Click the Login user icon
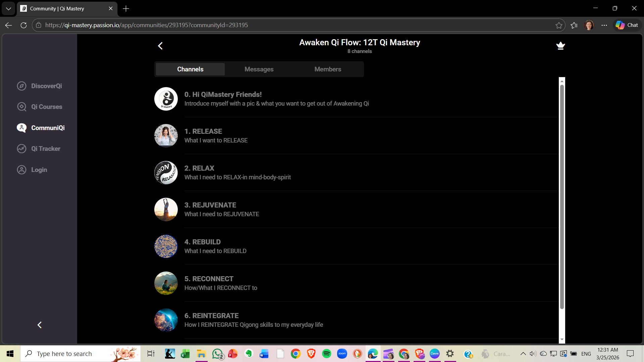The width and height of the screenshot is (644, 362). pos(21,170)
